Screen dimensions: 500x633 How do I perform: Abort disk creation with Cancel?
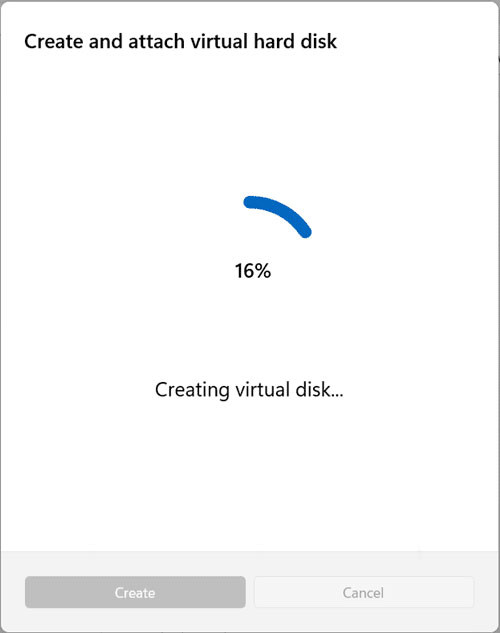click(x=364, y=592)
